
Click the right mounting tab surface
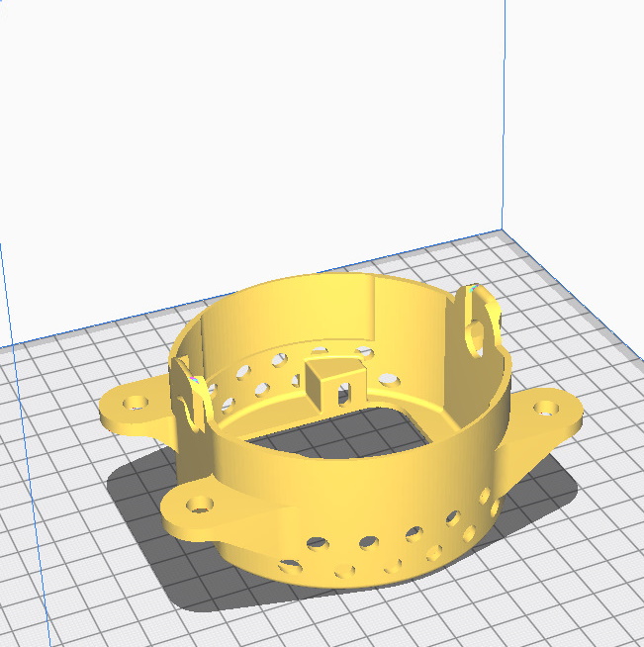point(559,417)
